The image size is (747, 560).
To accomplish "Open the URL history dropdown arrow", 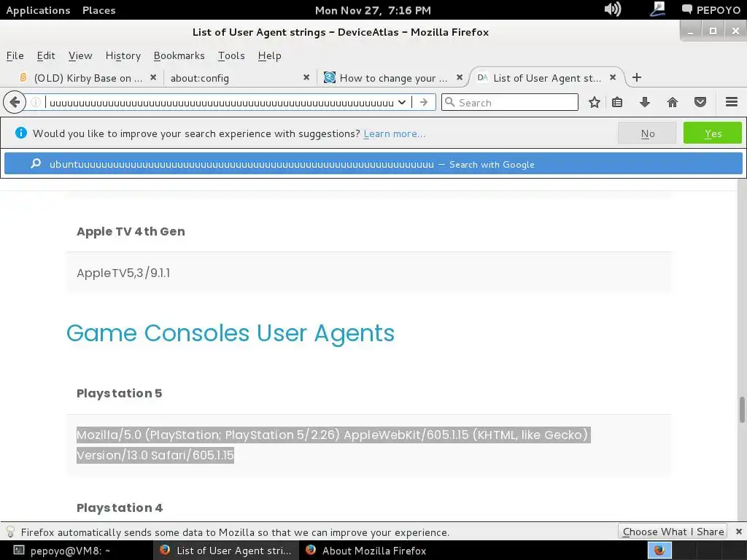I will [x=402, y=102].
